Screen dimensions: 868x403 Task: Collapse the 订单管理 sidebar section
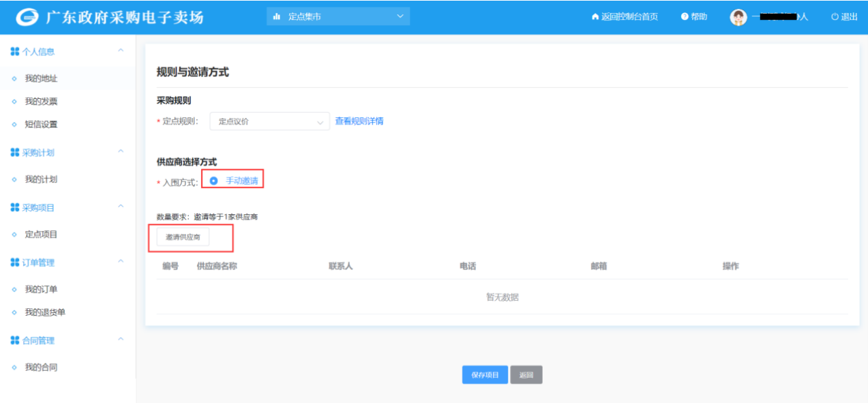click(x=121, y=261)
